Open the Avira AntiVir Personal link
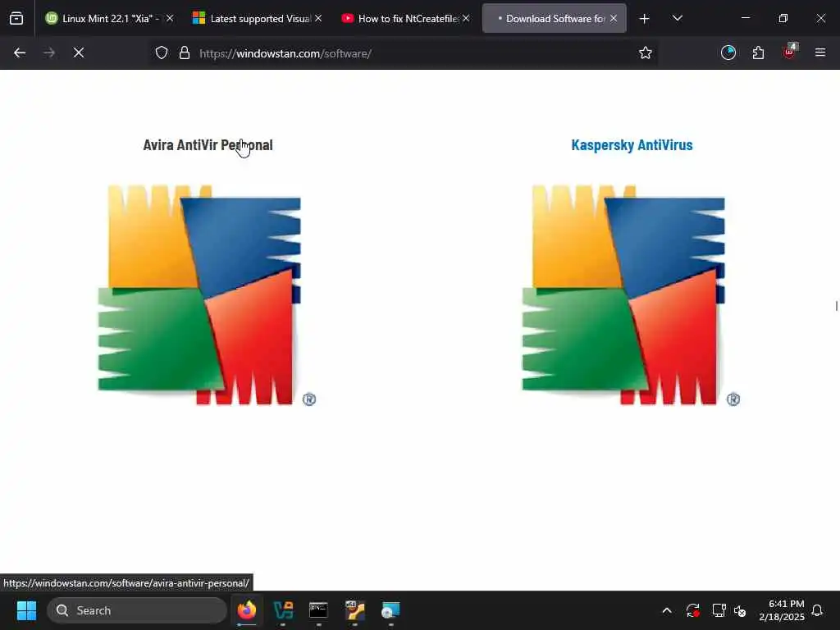 tap(208, 145)
